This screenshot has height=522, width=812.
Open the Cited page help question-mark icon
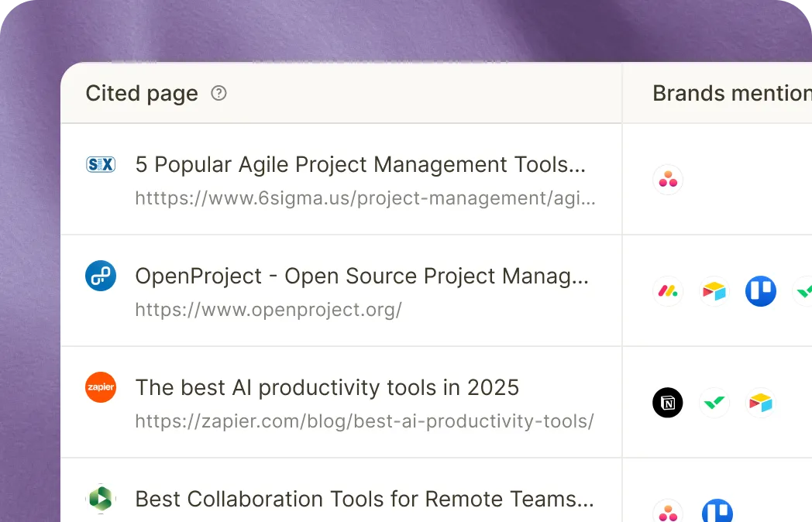click(x=218, y=93)
